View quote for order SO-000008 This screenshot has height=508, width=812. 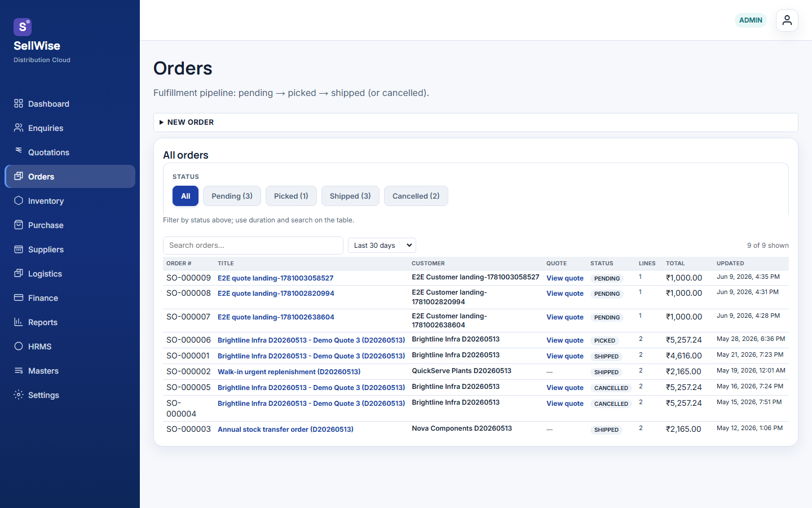coord(565,294)
